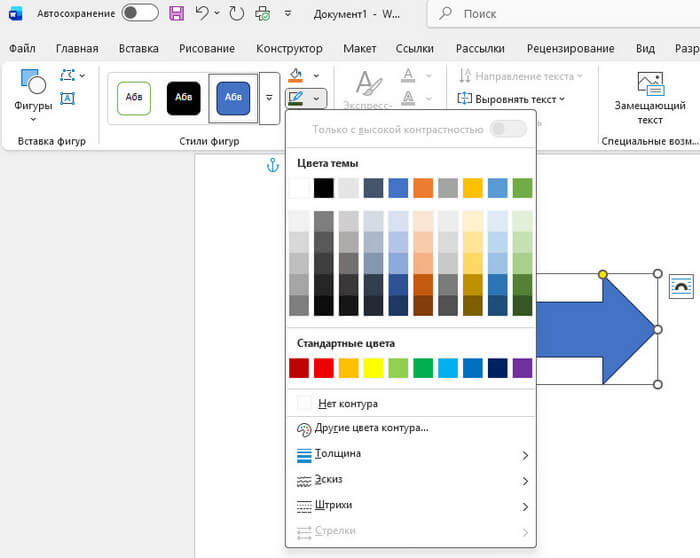Screen dimensions: 700x558
Task: Click the Save icon in title bar
Action: tap(177, 14)
